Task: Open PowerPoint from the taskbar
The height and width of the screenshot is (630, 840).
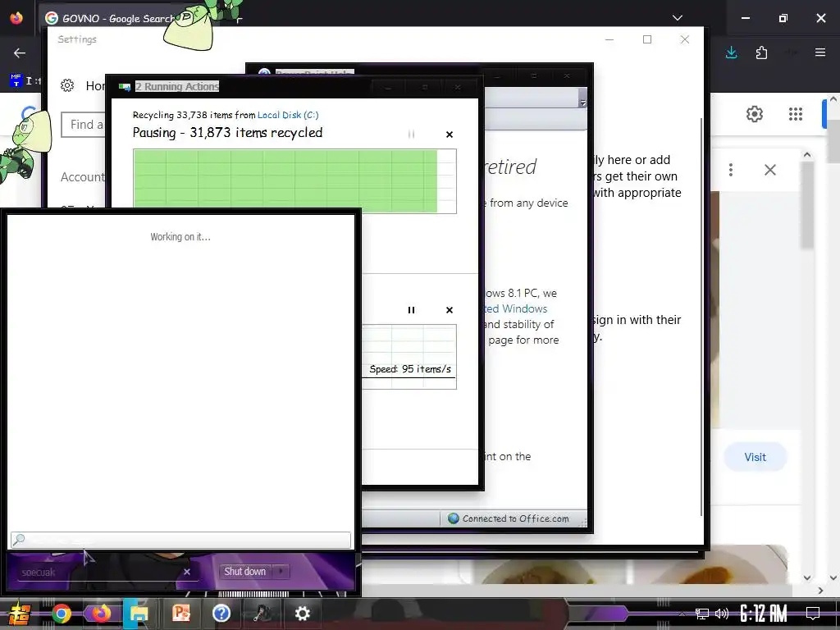Action: 181,613
